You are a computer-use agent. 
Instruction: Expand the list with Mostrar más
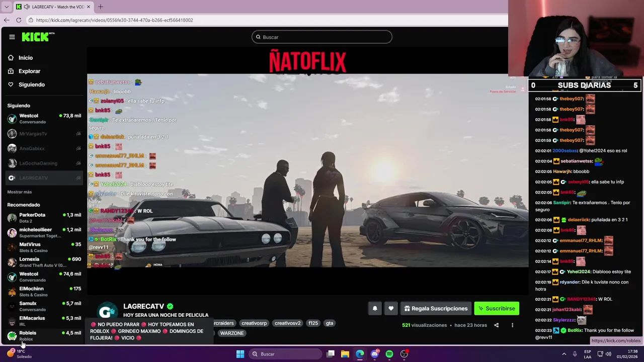click(x=20, y=192)
